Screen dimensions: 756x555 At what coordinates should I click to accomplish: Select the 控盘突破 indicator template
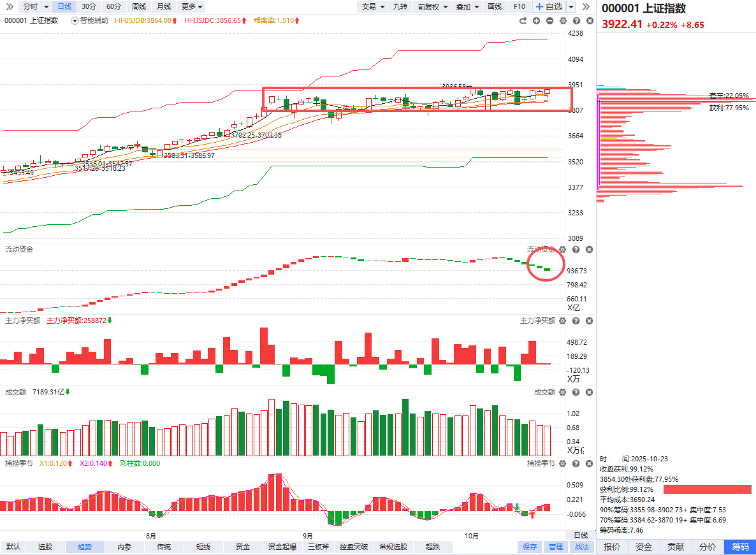point(353,547)
